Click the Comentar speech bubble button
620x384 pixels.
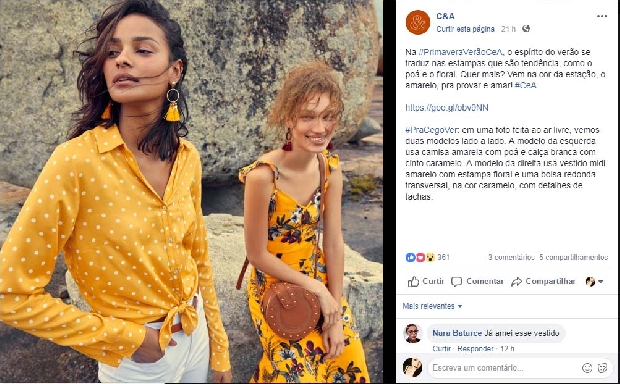[477, 281]
